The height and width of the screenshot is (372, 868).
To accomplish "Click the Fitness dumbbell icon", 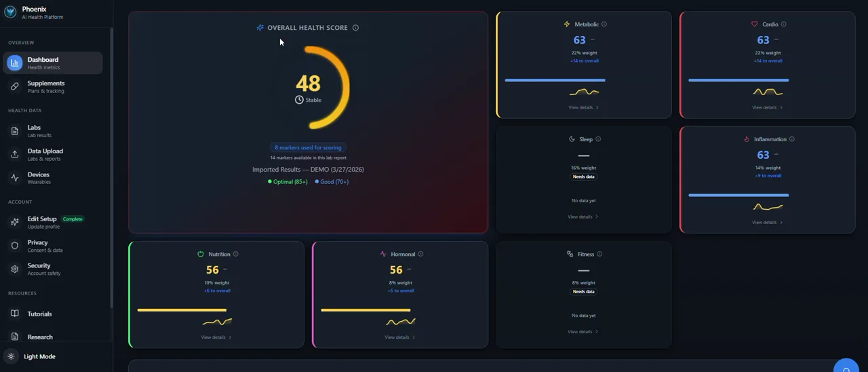I will 570,254.
